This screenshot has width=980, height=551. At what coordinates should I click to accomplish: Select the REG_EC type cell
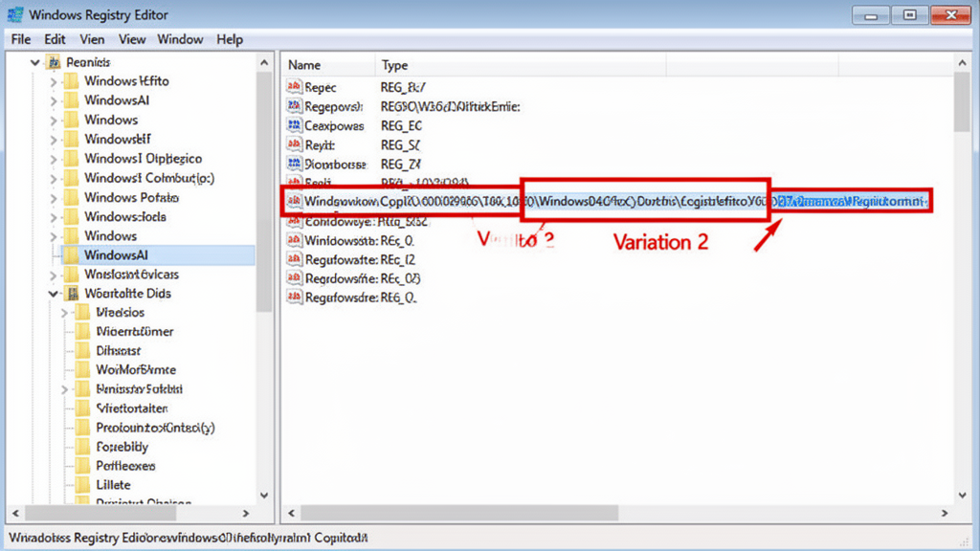click(401, 125)
